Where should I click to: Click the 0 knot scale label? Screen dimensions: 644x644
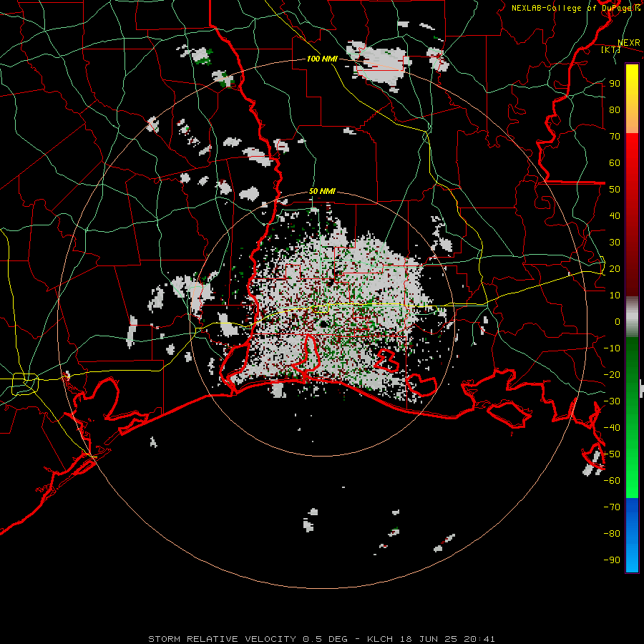point(618,321)
